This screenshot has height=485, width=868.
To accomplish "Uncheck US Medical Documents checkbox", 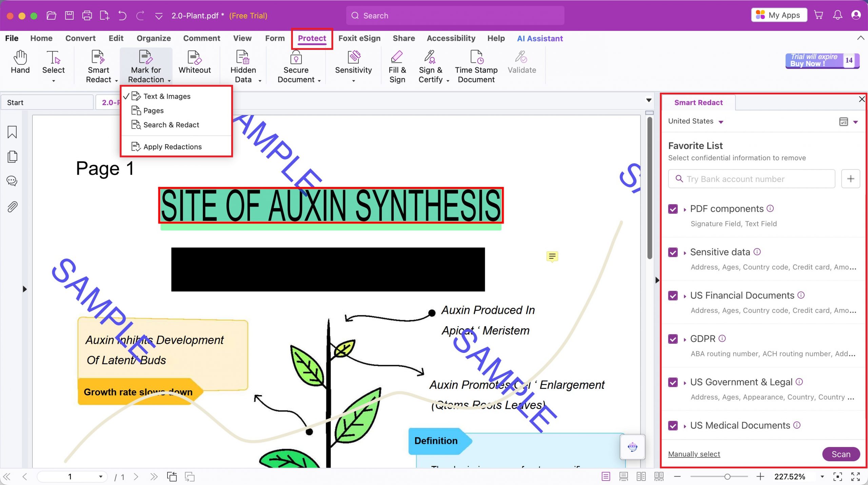I will point(673,426).
